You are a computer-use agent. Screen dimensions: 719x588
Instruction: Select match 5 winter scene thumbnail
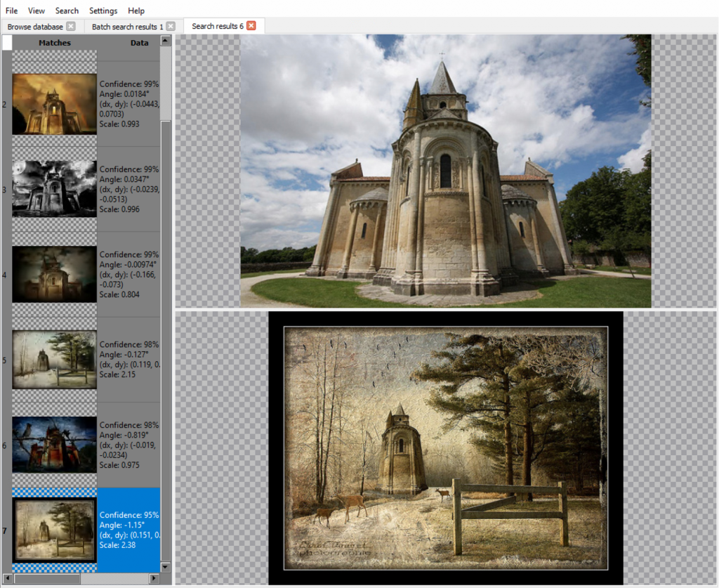click(x=54, y=360)
